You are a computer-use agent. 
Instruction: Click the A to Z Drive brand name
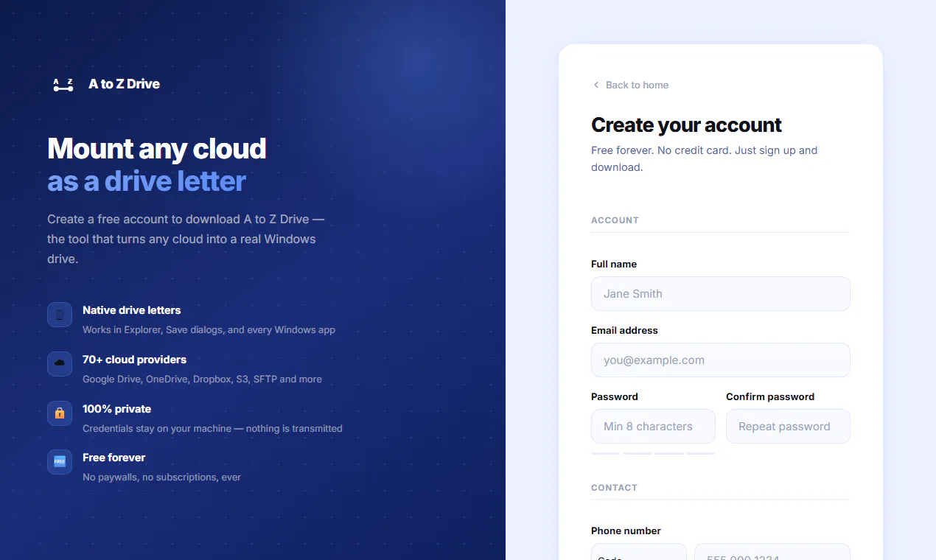click(x=124, y=84)
